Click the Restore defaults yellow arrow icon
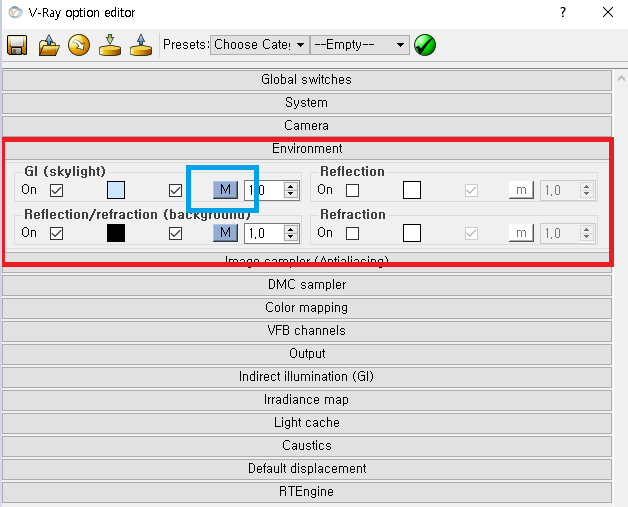Image resolution: width=628 pixels, height=507 pixels. pyautogui.click(x=79, y=45)
